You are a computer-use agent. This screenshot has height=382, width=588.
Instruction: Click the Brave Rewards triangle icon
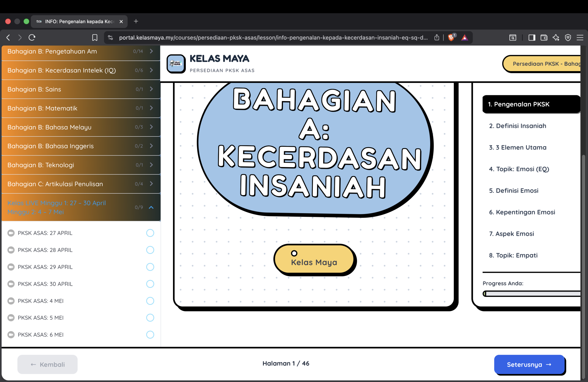465,37
